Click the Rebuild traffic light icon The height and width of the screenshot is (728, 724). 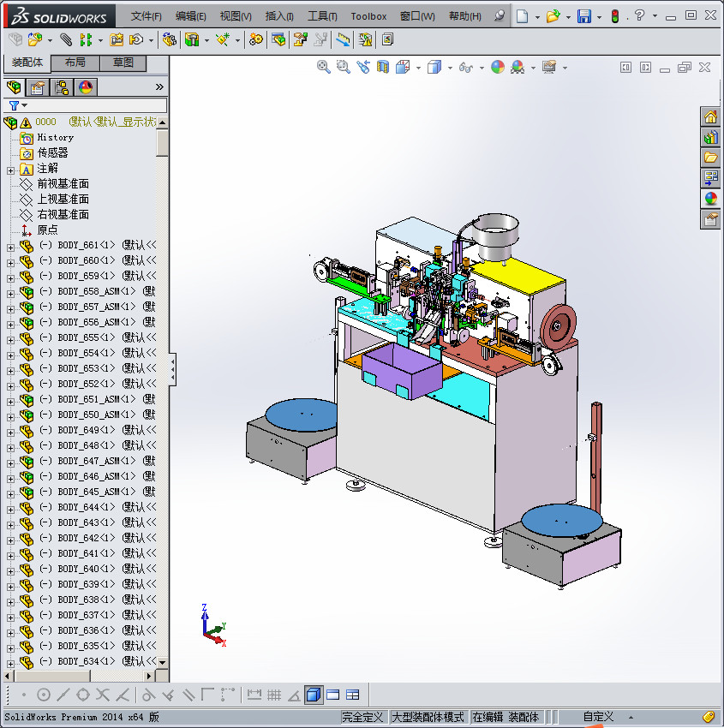615,16
